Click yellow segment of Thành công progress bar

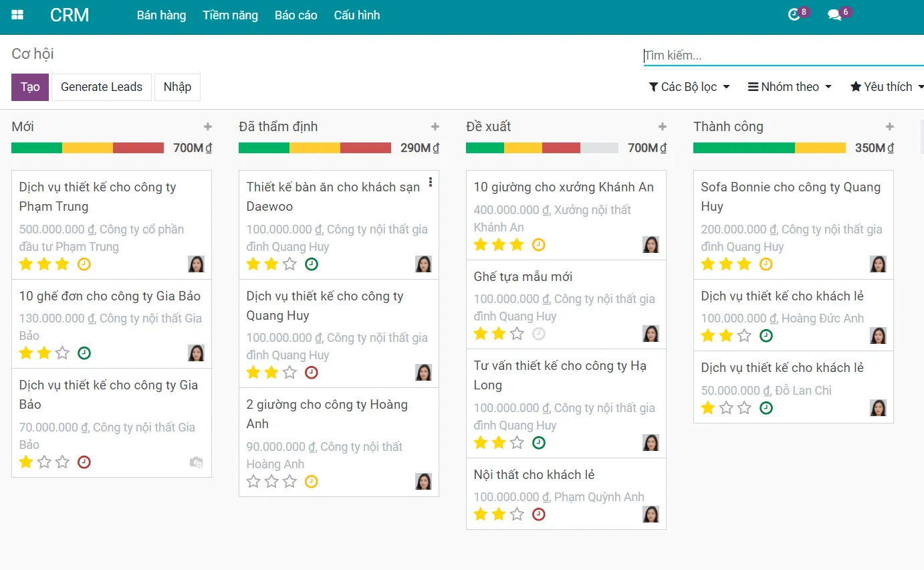pyautogui.click(x=820, y=148)
